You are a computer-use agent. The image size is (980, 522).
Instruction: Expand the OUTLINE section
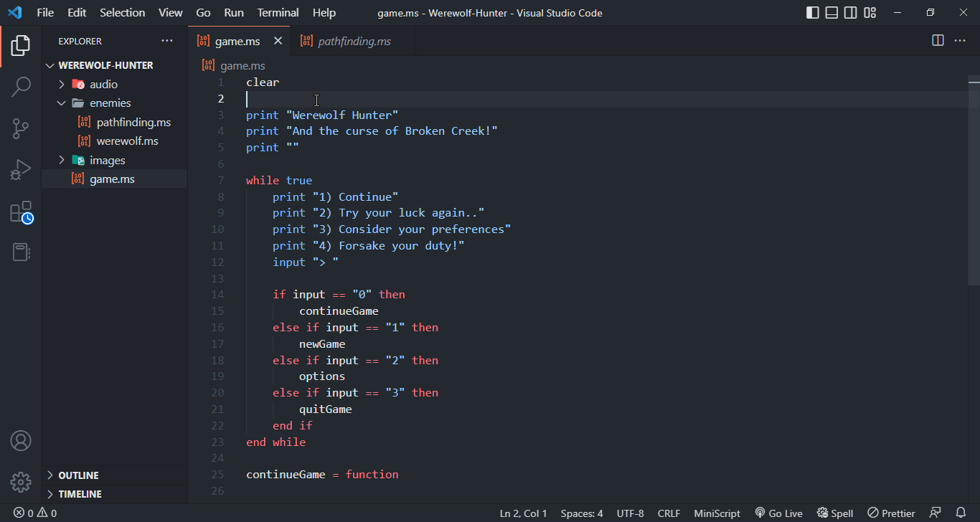click(x=50, y=475)
